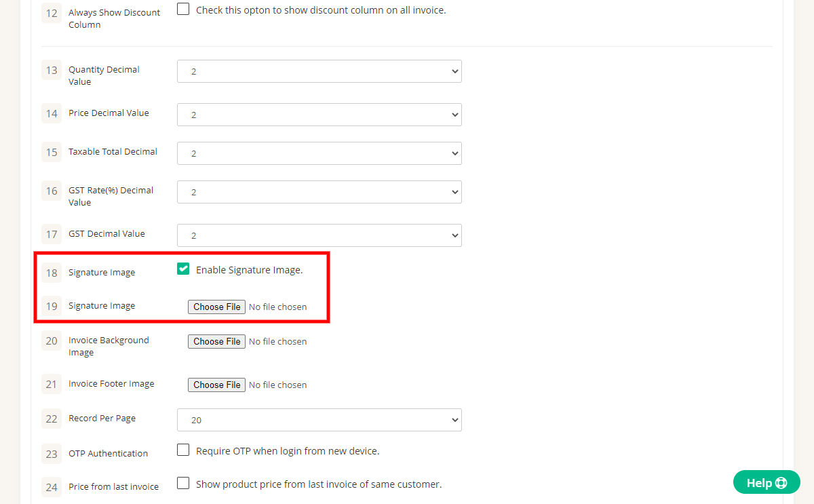Viewport: 814px width, 504px height.
Task: Choose file for Invoice Background Image
Action: click(x=216, y=341)
